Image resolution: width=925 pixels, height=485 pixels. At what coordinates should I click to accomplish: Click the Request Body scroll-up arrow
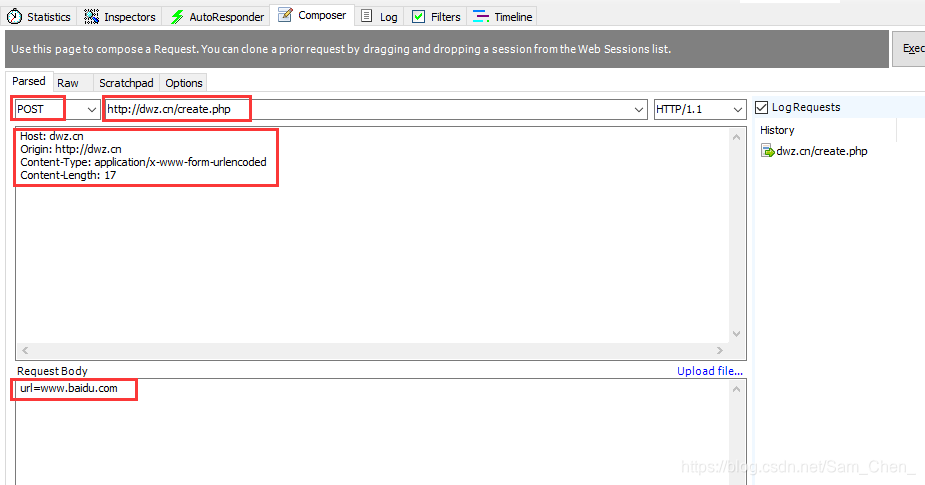pyautogui.click(x=736, y=389)
